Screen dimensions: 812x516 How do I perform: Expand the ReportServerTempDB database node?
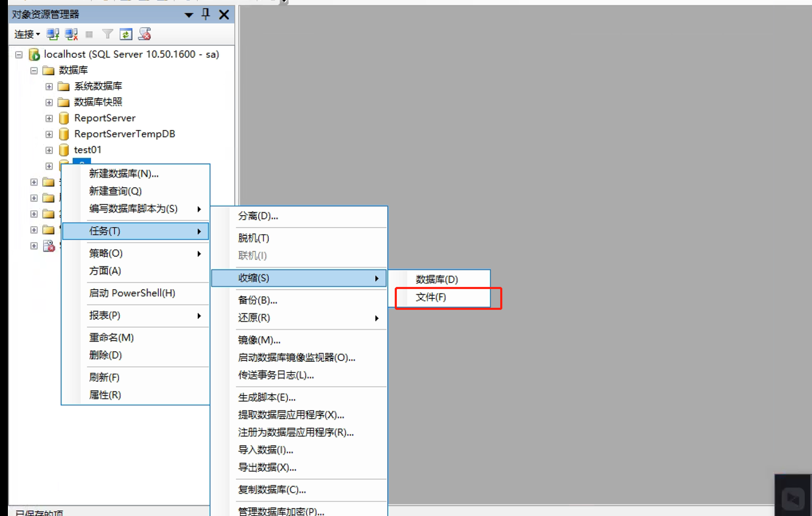pyautogui.click(x=49, y=134)
